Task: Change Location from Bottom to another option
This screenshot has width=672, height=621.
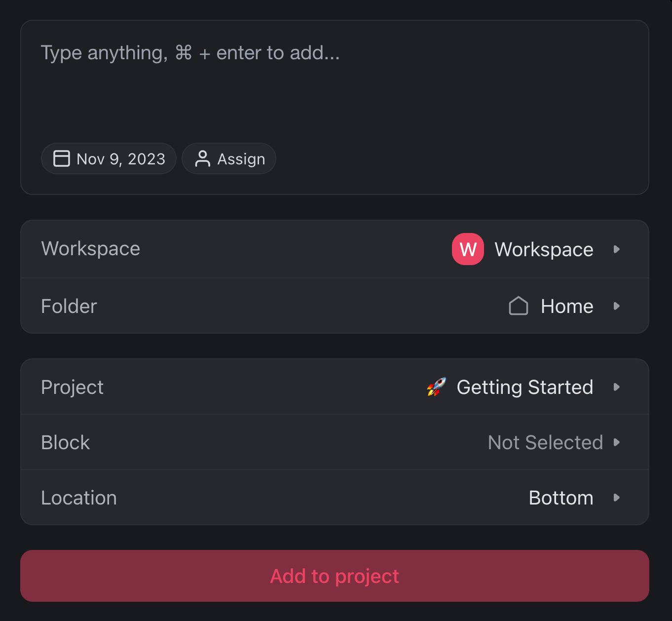Action: [561, 498]
